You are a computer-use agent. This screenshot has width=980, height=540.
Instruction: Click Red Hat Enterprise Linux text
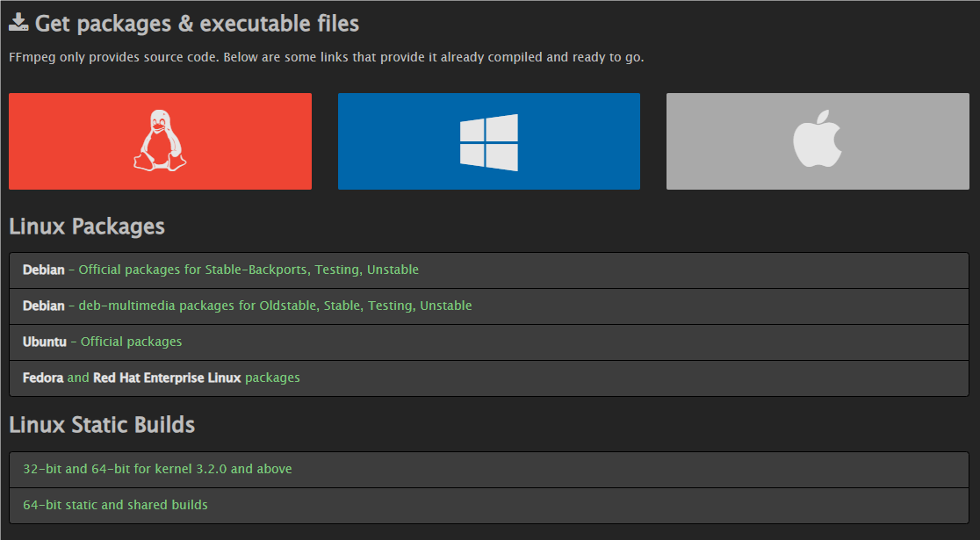tap(167, 378)
